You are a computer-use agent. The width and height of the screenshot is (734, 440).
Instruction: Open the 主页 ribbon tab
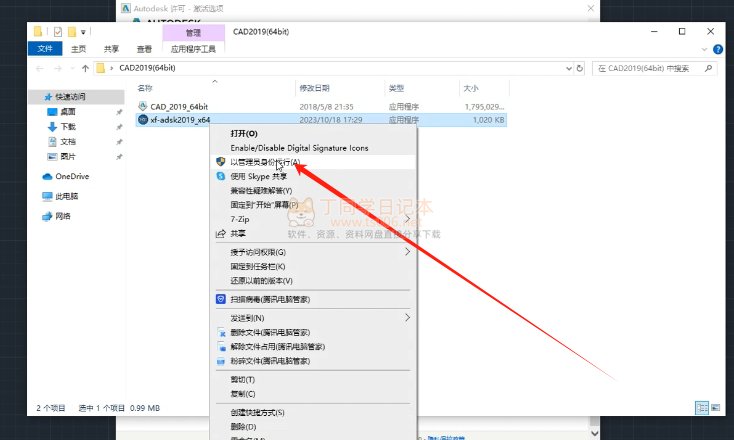point(78,49)
